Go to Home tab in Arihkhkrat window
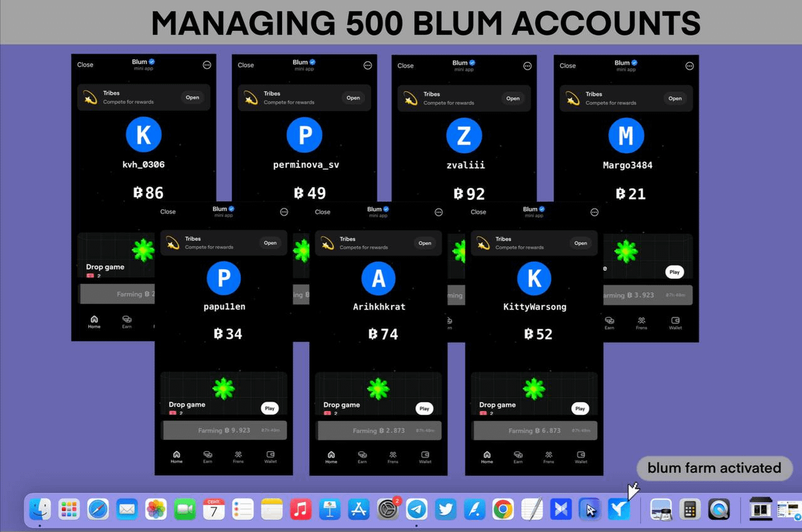The height and width of the screenshot is (532, 802). coord(331,457)
